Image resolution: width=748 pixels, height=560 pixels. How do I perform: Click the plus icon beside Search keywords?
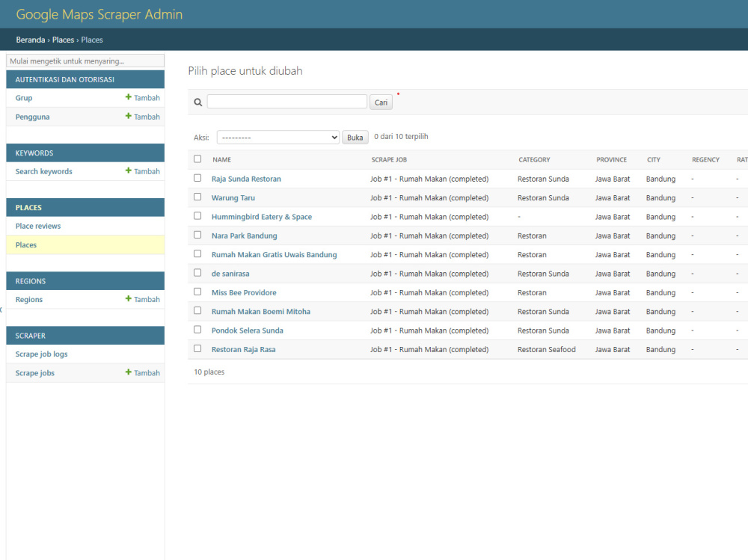tap(129, 170)
